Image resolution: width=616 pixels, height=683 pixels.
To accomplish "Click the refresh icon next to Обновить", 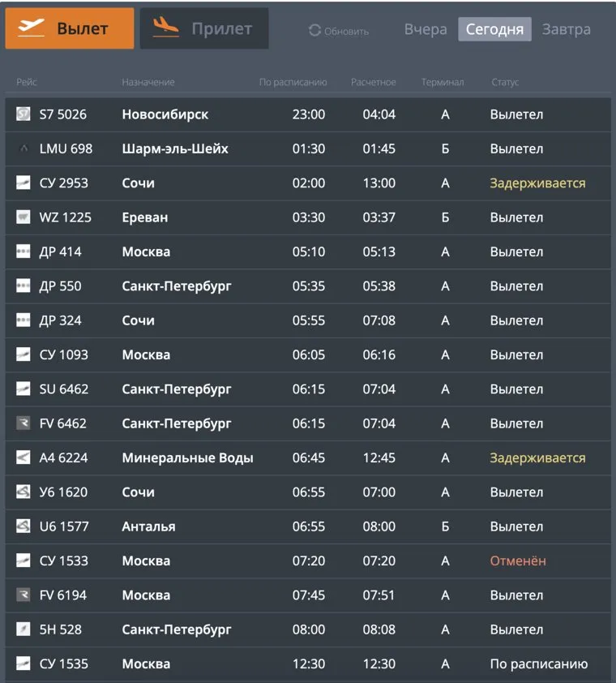I will pyautogui.click(x=314, y=31).
